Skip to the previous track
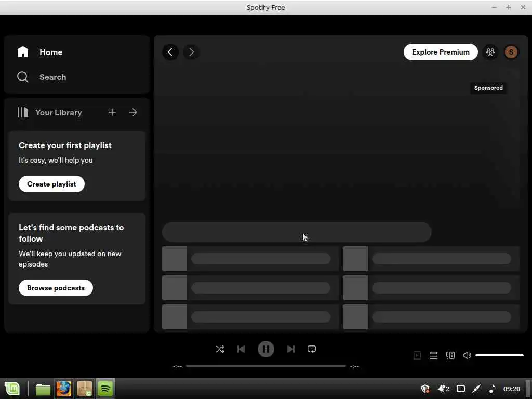 [x=241, y=349]
